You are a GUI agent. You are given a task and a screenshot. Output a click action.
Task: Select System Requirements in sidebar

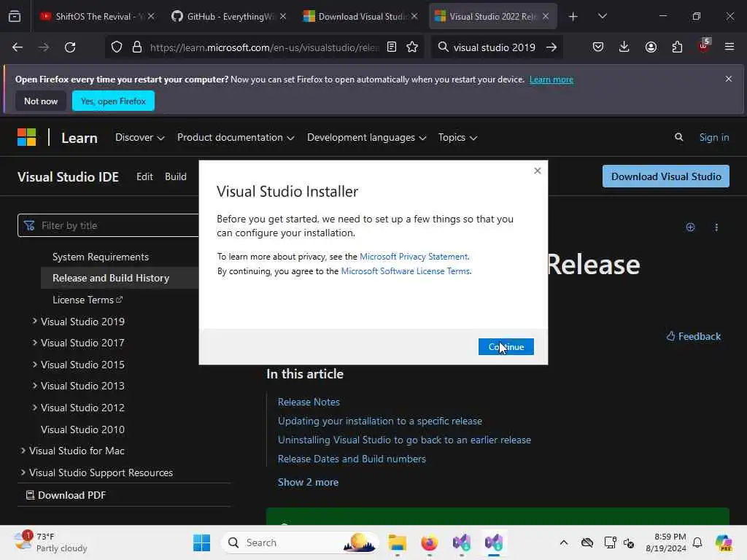(101, 257)
